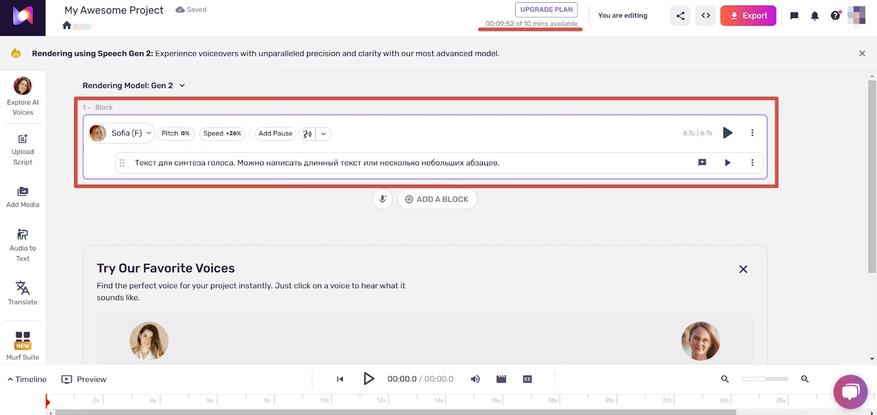Open the embed code icon
Screen dimensions: 877x415
click(706, 16)
